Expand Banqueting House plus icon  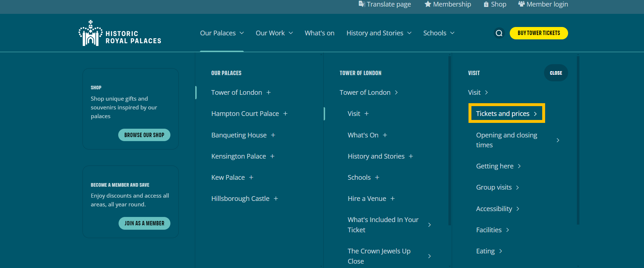pos(273,135)
